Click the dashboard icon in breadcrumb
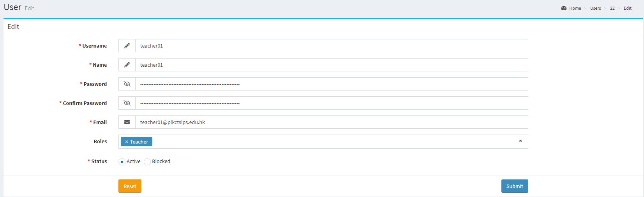644x197 pixels. point(564,8)
